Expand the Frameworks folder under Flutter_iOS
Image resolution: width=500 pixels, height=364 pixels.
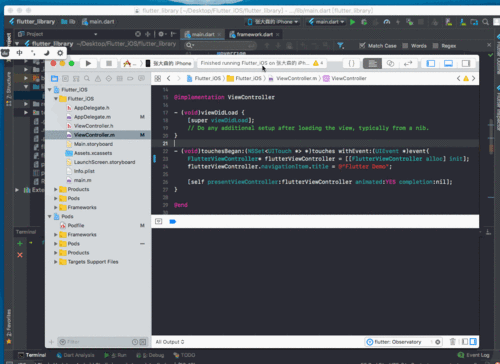[56, 207]
